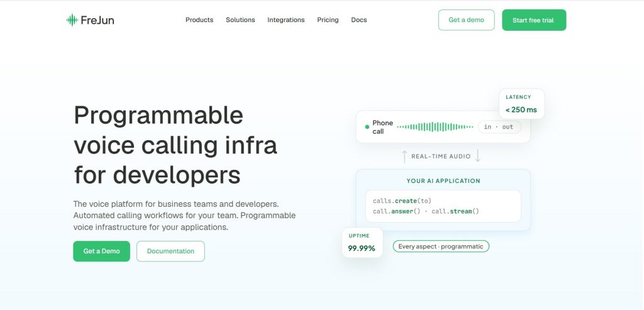Click the Every aspect · programmatic pill
Image resolution: width=644 pixels, height=310 pixels.
(x=441, y=246)
